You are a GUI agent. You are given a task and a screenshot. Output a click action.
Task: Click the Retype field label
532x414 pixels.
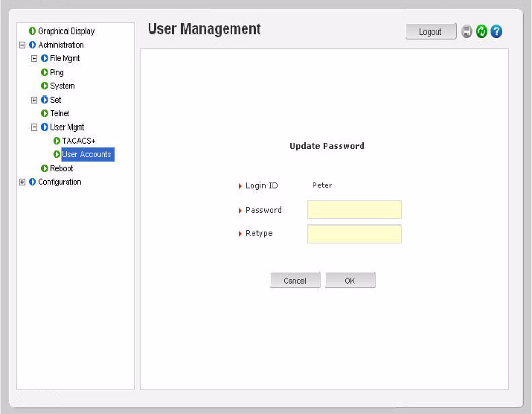click(259, 234)
